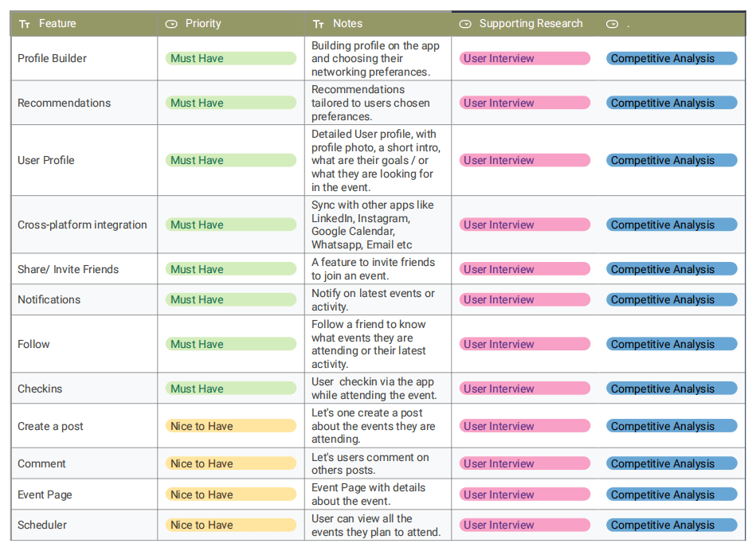
Task: Open the Feature column header menu
Action: coord(84,24)
